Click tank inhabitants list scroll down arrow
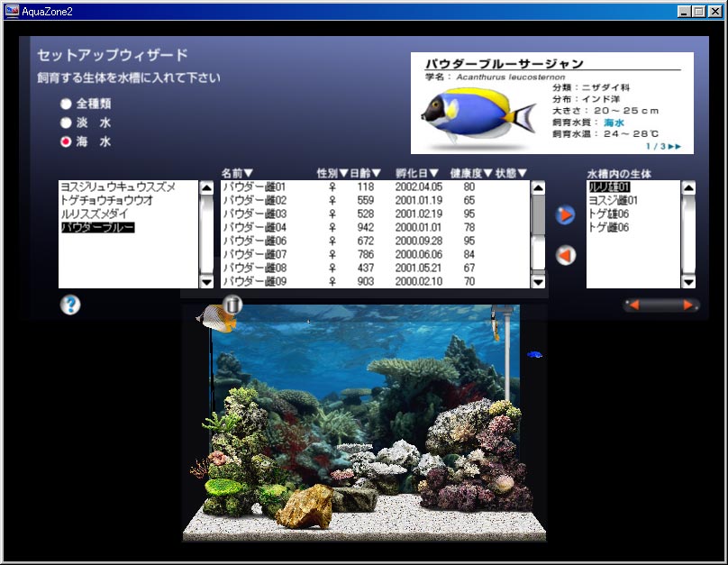Viewport: 728px width, 565px height. 688,281
